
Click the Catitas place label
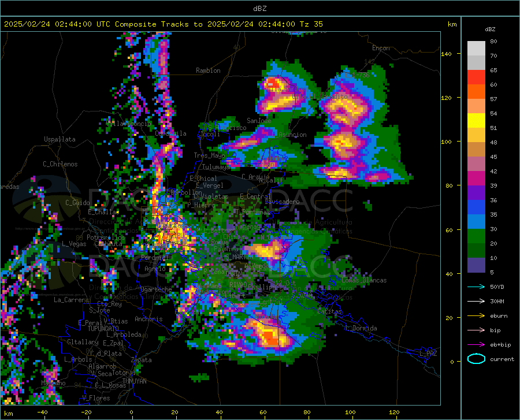tap(329, 311)
